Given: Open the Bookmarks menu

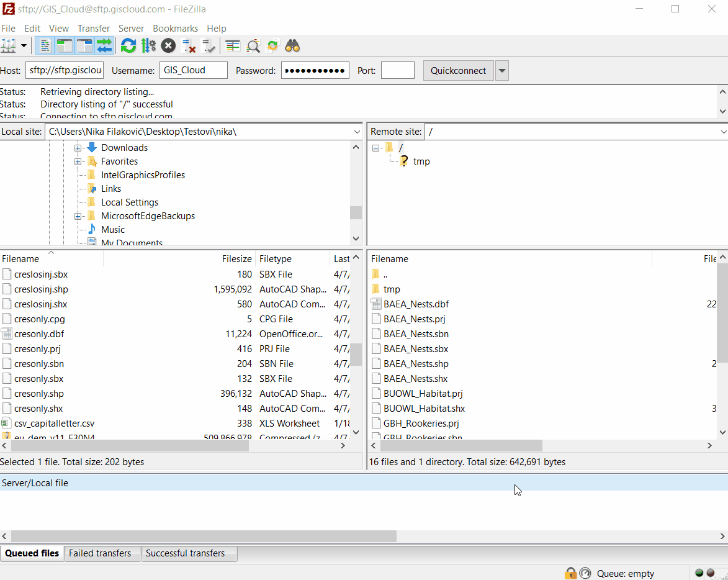Looking at the screenshot, I should point(176,29).
